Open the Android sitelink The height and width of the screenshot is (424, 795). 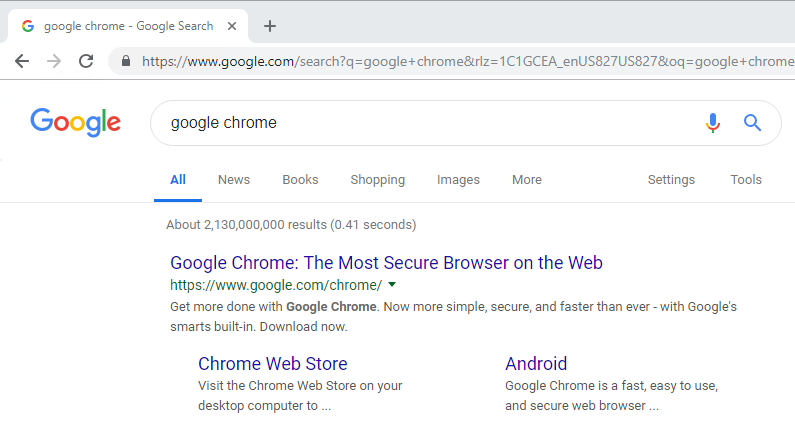point(536,364)
